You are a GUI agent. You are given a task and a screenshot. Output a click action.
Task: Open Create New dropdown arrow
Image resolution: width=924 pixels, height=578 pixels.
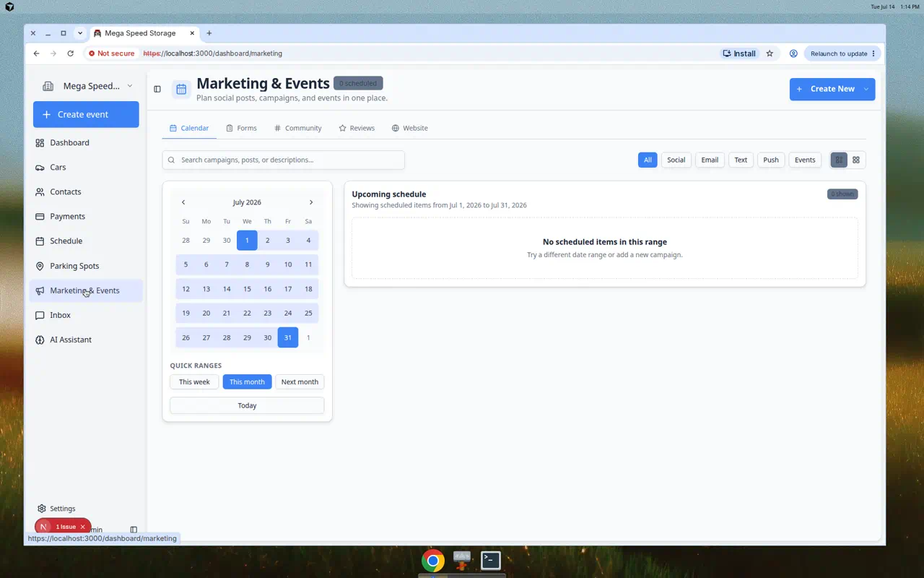point(866,89)
